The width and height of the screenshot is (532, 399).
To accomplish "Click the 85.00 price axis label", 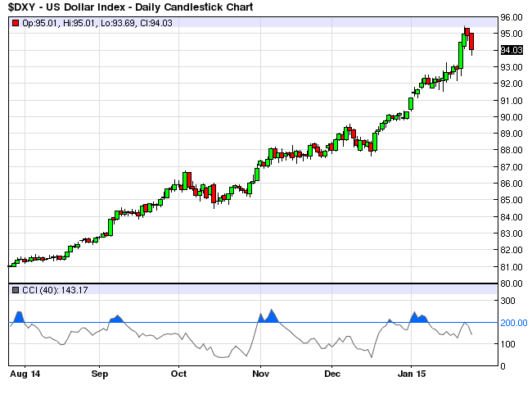I will pyautogui.click(x=512, y=200).
